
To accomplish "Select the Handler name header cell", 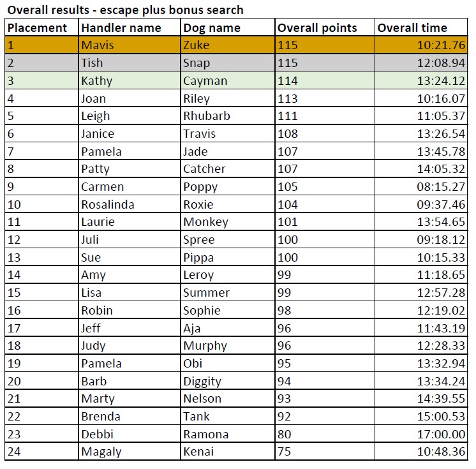I will click(130, 27).
